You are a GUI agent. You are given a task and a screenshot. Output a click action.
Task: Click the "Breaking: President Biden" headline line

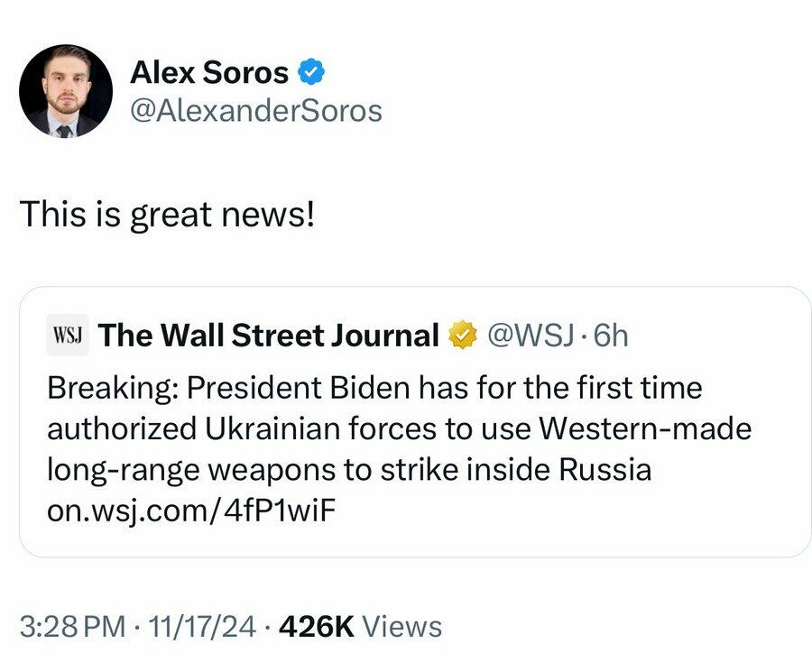pos(374,388)
